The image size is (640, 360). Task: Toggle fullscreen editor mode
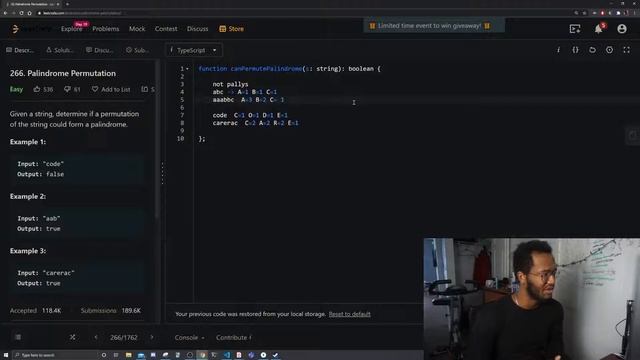click(626, 50)
